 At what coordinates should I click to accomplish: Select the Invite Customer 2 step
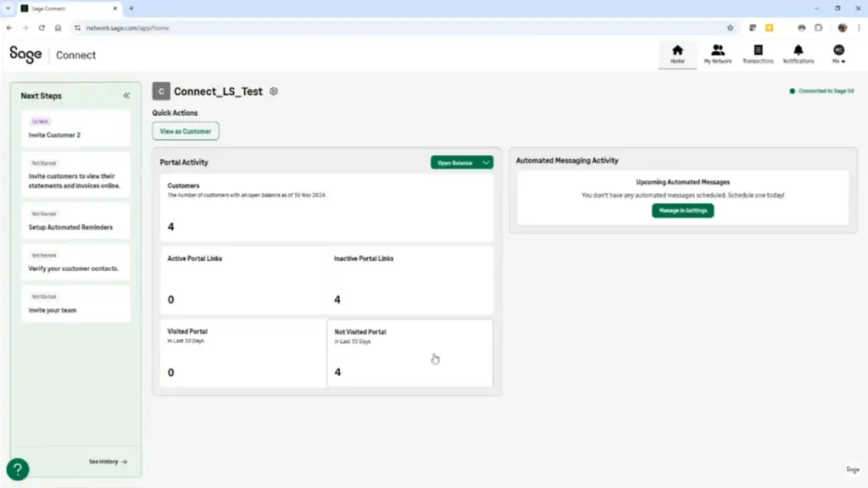[x=75, y=129]
